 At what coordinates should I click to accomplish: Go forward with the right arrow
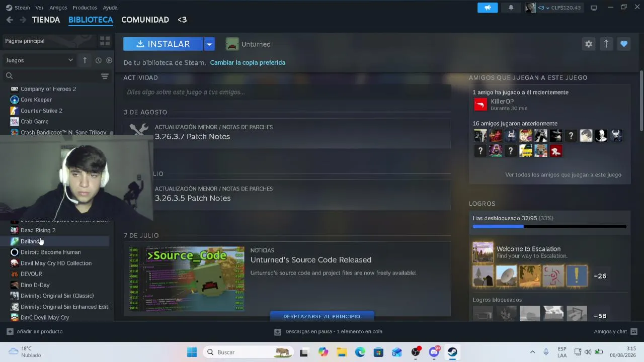pos(23,20)
